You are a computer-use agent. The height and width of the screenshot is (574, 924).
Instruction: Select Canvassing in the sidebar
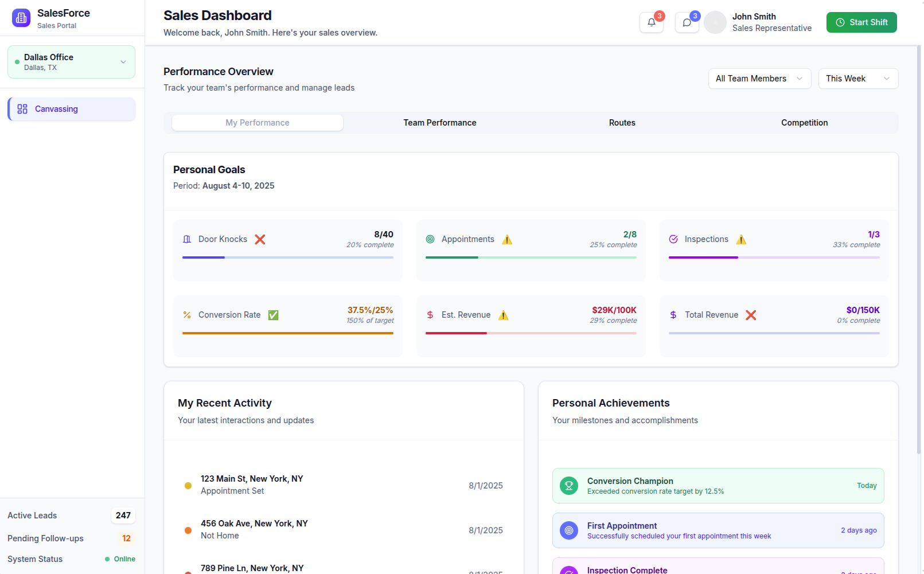pos(72,109)
